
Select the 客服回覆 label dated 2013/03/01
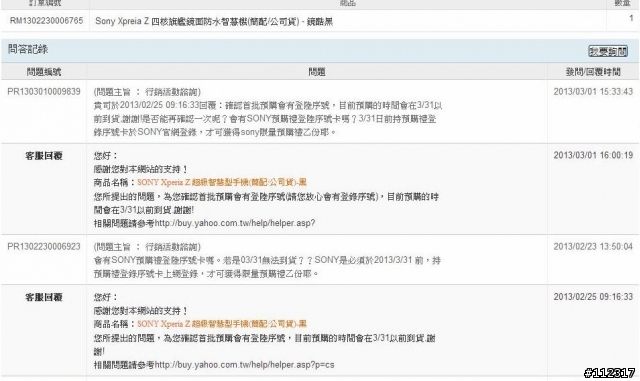pos(44,156)
